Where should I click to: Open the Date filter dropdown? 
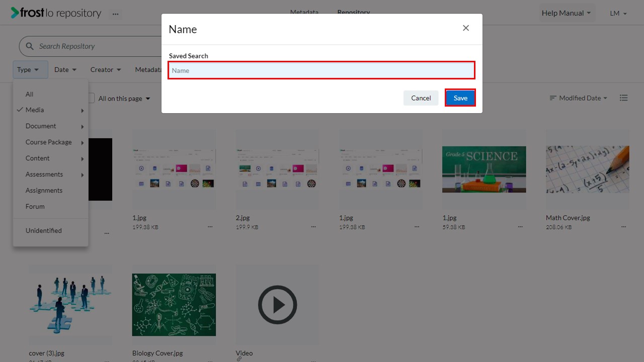pos(65,70)
